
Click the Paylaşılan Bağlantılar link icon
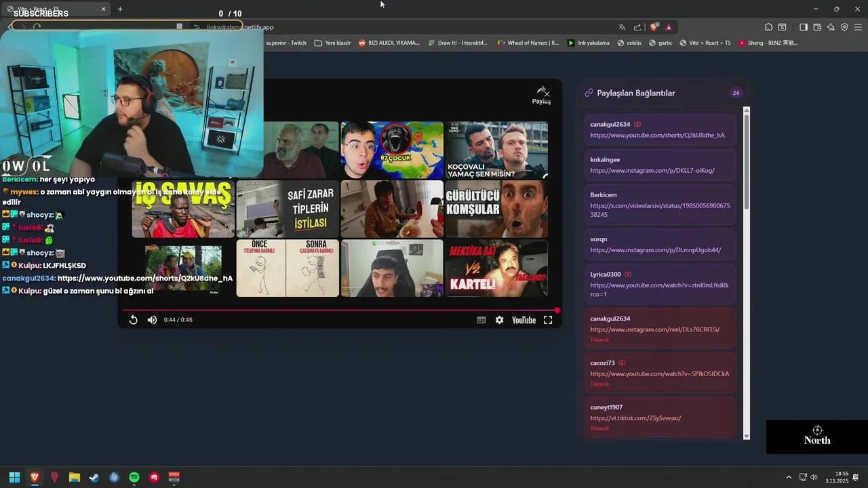click(589, 93)
